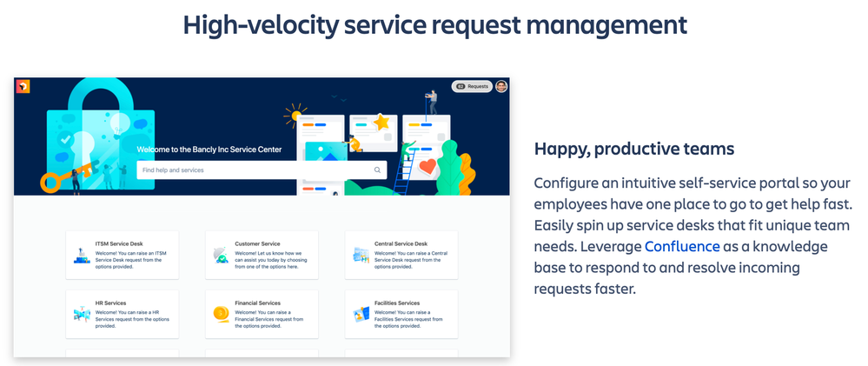The height and width of the screenshot is (366, 868).
Task: Open the Customer Service card title
Action: tap(257, 243)
